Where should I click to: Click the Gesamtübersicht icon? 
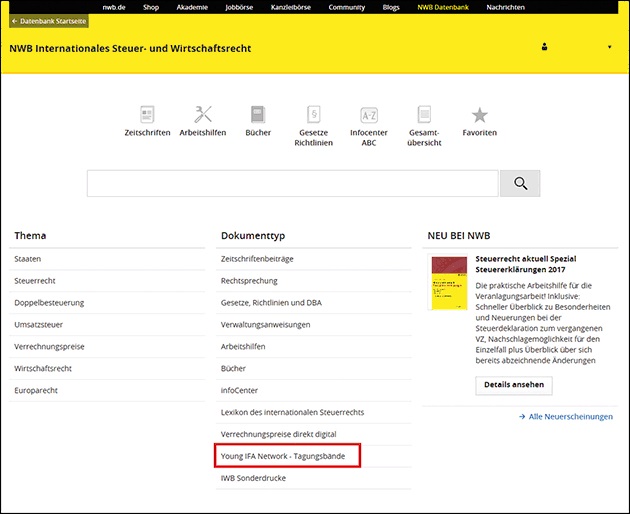[424, 114]
